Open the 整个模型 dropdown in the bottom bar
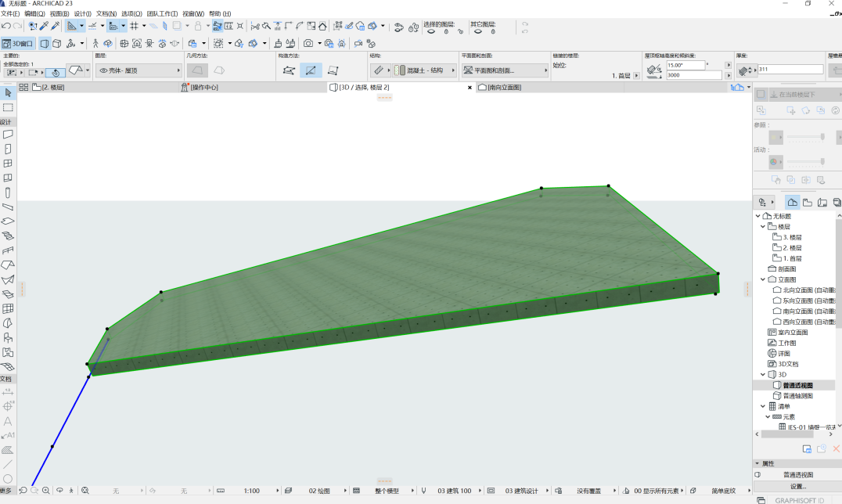The height and width of the screenshot is (504, 842). click(387, 491)
